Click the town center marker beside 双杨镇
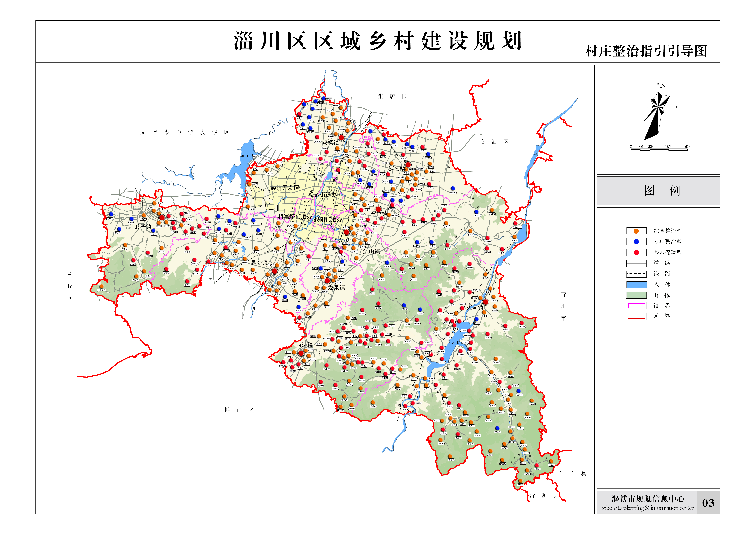This screenshot has height=534, width=756. 341,138
